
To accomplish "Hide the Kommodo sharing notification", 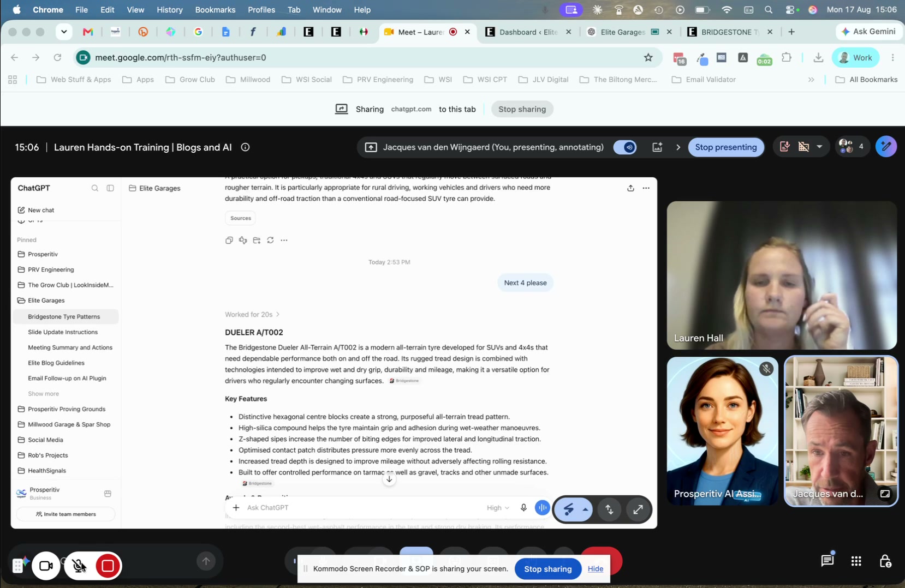I will point(596,569).
